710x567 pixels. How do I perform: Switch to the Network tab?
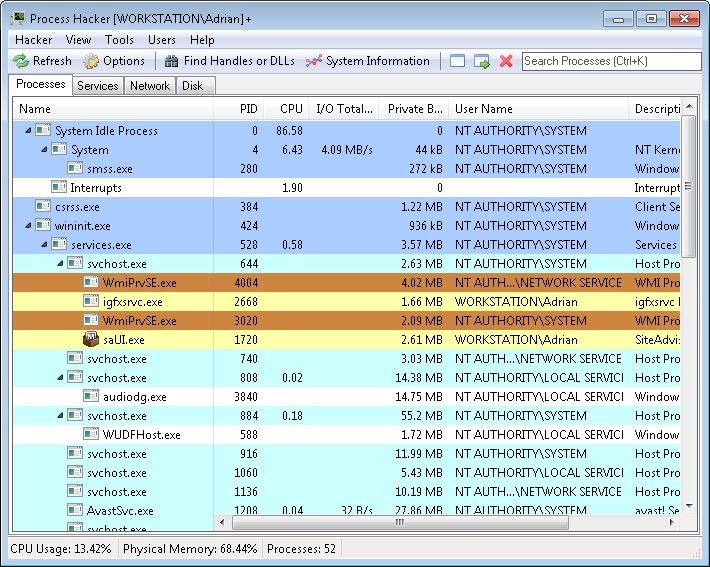[149, 86]
